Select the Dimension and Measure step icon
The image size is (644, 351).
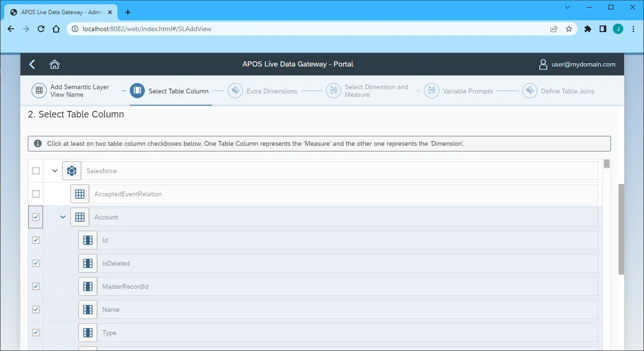(x=333, y=91)
